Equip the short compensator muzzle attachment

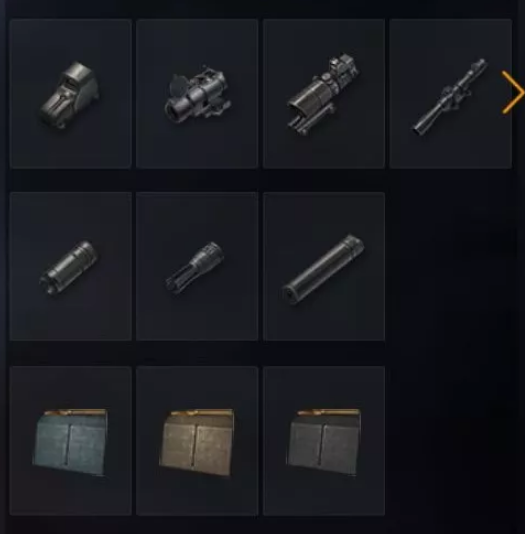(x=70, y=266)
